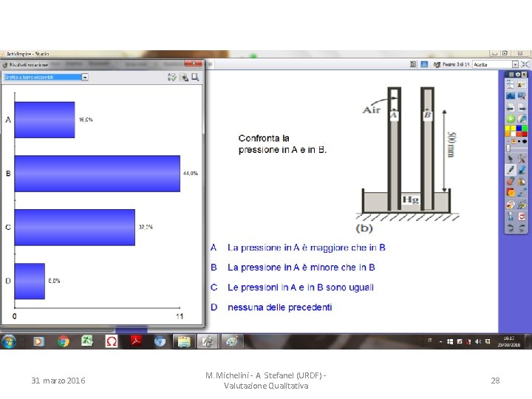Viewport: 532px width, 399px height.
Task: Click the blue grid icon in top toolbar
Action: [x=424, y=64]
